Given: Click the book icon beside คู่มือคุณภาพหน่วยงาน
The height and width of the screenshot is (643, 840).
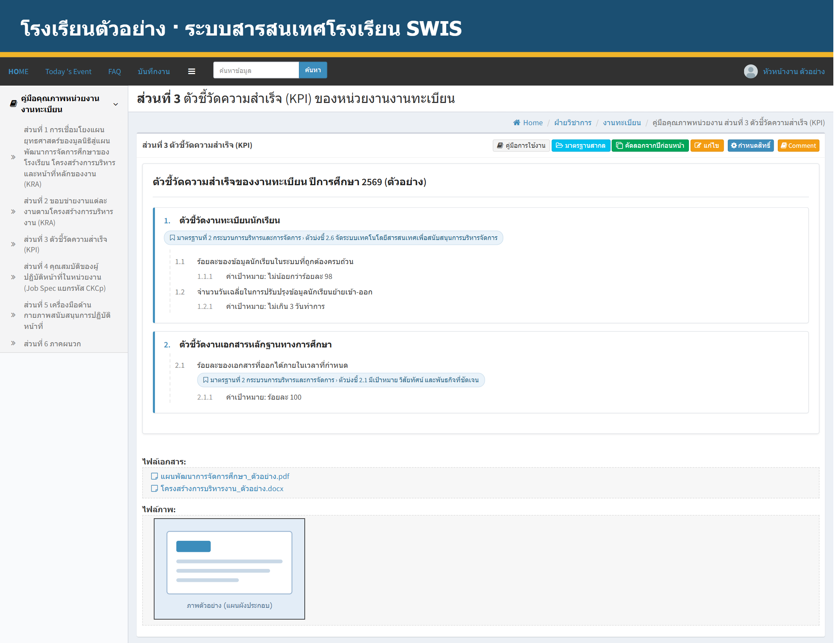Looking at the screenshot, I should 13,104.
